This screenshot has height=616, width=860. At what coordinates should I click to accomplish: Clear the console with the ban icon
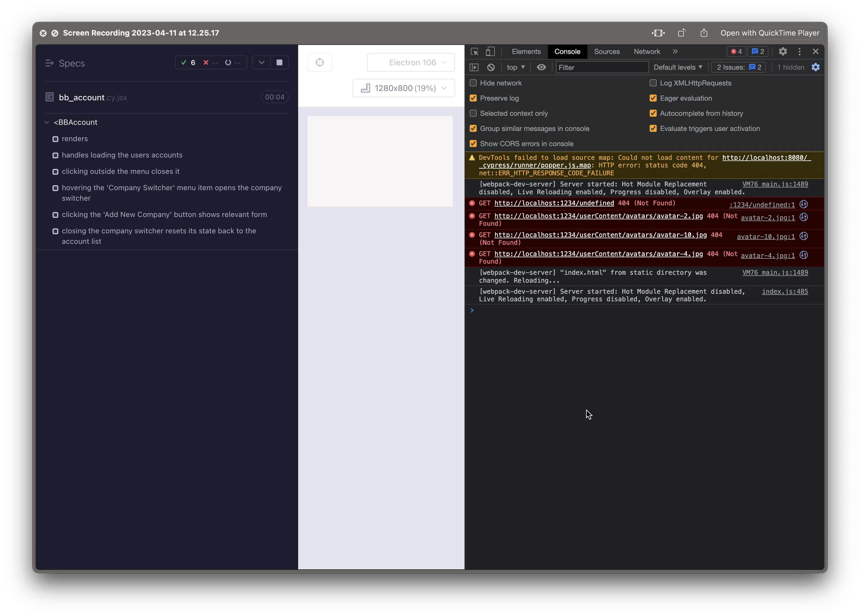[491, 67]
